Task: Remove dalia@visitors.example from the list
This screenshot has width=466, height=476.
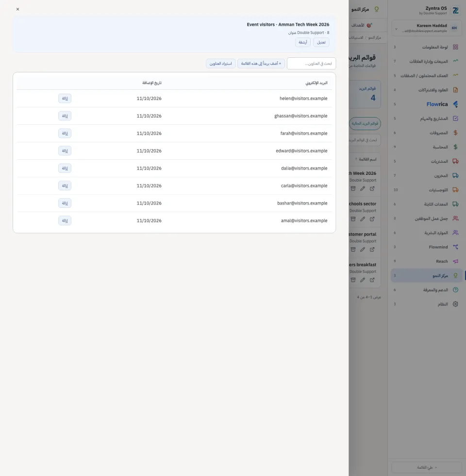Action: tap(65, 168)
